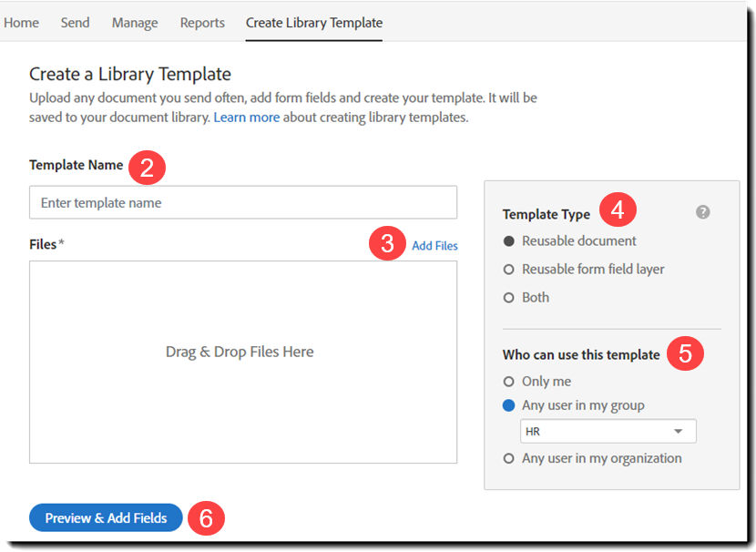Switch to the Send tab
This screenshot has width=756, height=552.
[x=75, y=23]
